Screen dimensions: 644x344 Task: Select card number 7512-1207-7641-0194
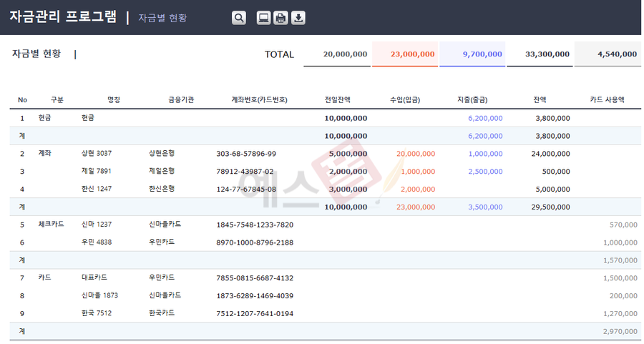point(255,314)
